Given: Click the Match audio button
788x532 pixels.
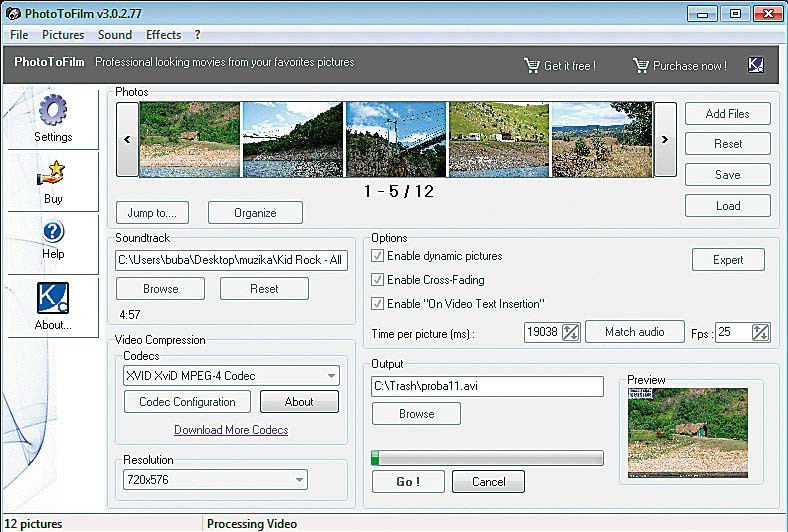Looking at the screenshot, I should (635, 332).
